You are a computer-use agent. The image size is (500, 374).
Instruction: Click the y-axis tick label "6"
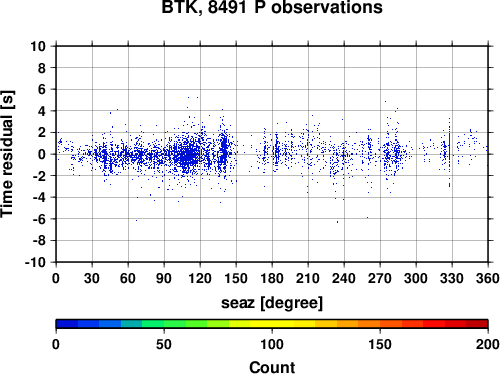[x=42, y=89]
